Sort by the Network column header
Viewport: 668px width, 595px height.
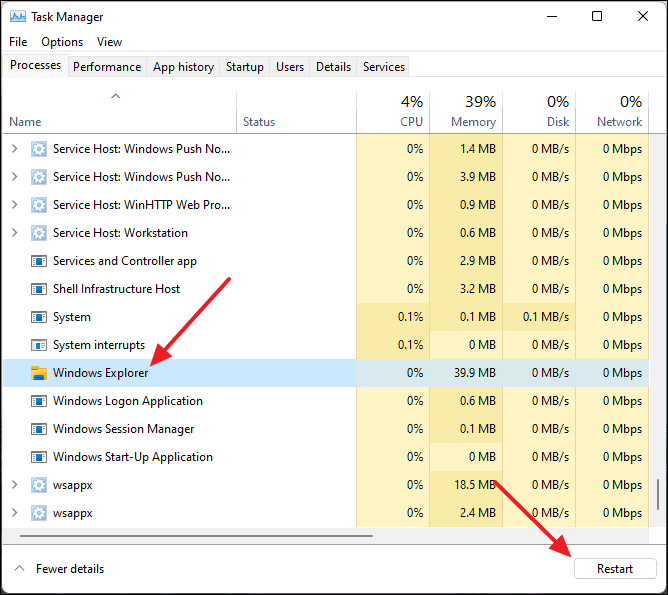point(612,112)
